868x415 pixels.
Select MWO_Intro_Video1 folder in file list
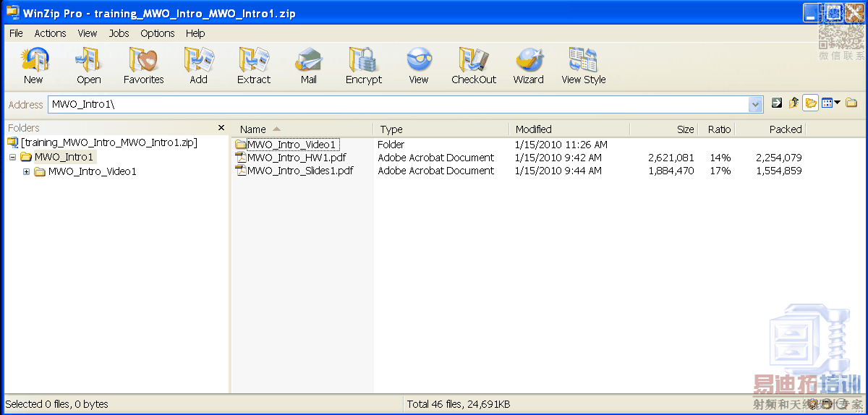coord(292,145)
